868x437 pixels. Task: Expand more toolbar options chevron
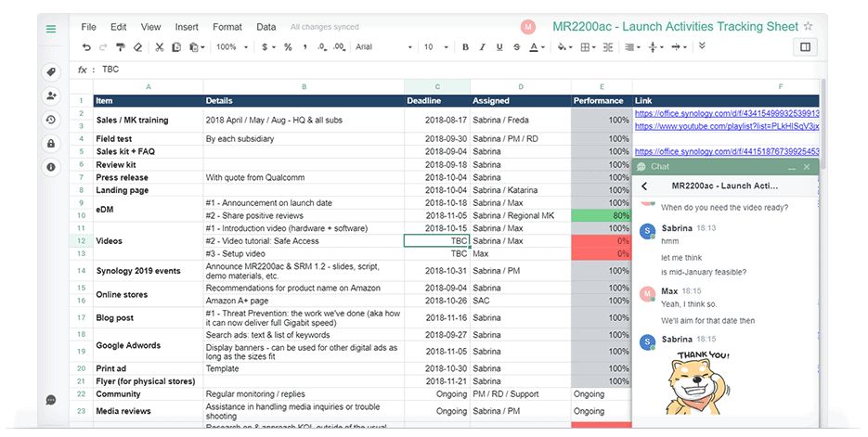click(x=702, y=45)
